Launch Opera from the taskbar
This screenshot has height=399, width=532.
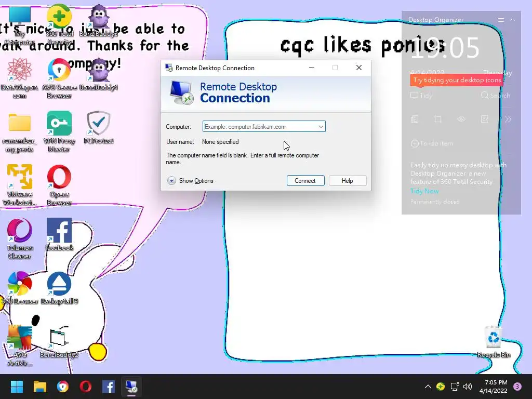point(86,387)
